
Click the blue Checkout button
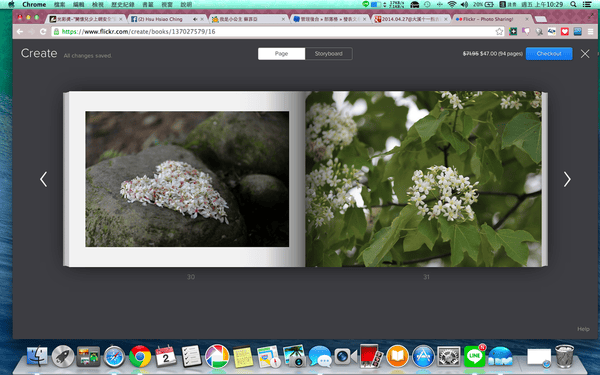[549, 54]
